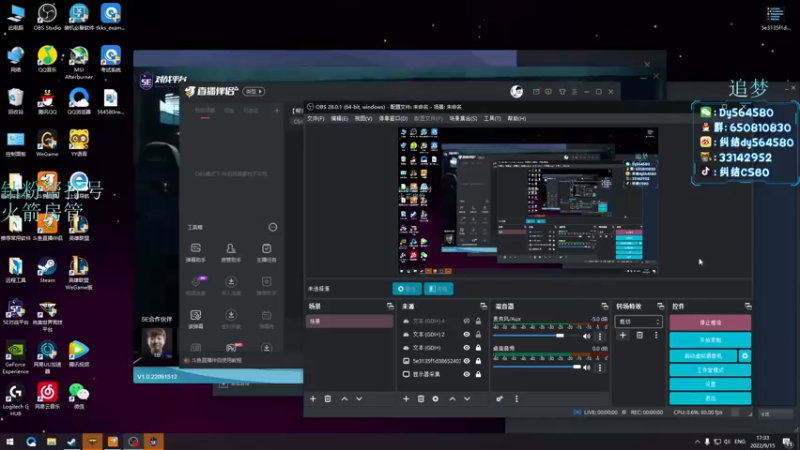Open the WeGame desktop icon
Screen dimensions: 800x450
[x=47, y=143]
